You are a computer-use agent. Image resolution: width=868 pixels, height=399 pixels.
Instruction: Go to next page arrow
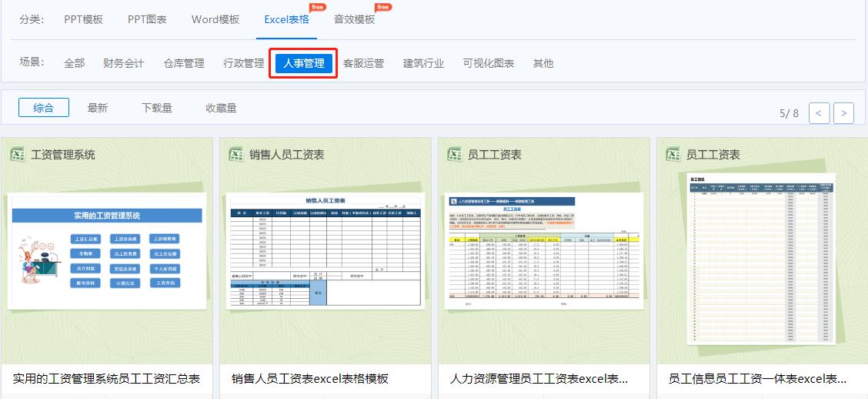(843, 113)
